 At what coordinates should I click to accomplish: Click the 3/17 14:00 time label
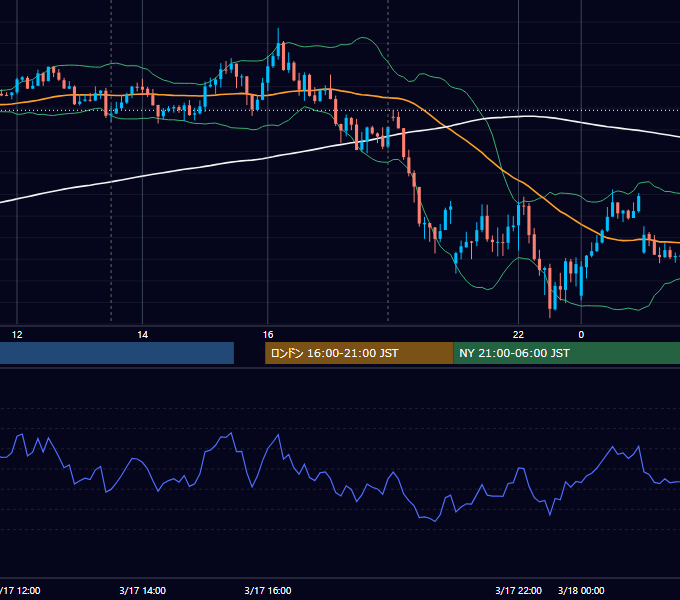(x=142, y=590)
